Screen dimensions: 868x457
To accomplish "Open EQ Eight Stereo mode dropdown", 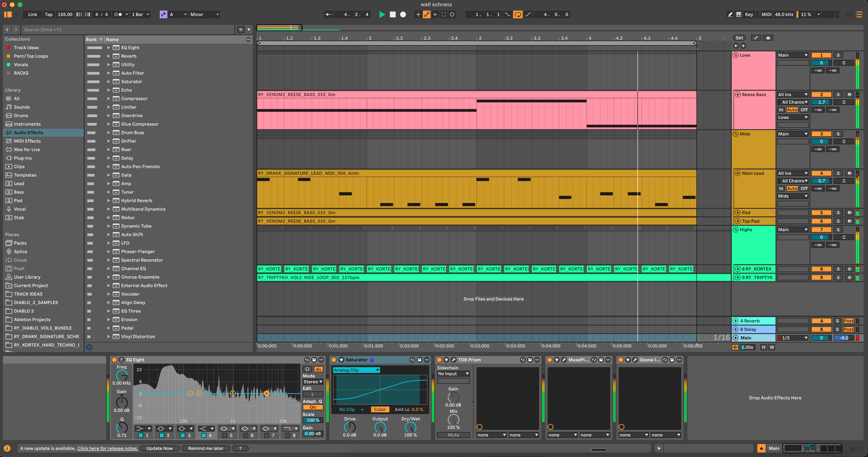I will tap(313, 382).
